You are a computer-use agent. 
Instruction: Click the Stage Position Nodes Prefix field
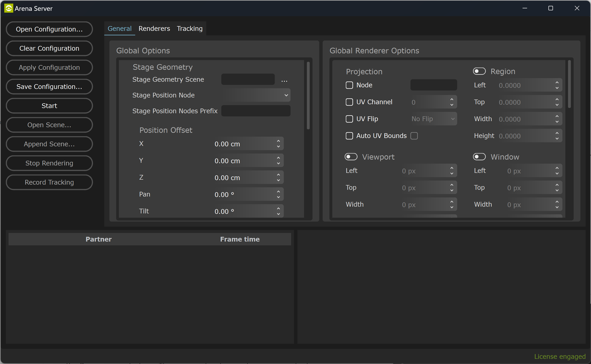click(x=256, y=111)
